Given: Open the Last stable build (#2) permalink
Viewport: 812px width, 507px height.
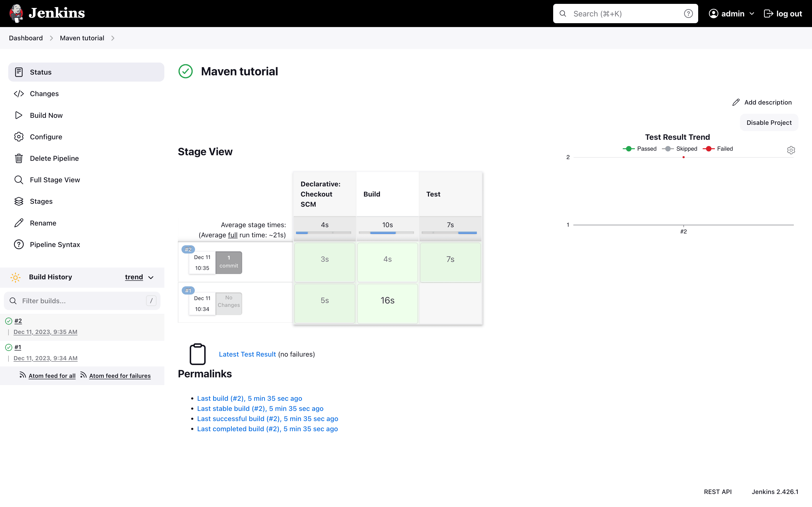Looking at the screenshot, I should click(260, 408).
